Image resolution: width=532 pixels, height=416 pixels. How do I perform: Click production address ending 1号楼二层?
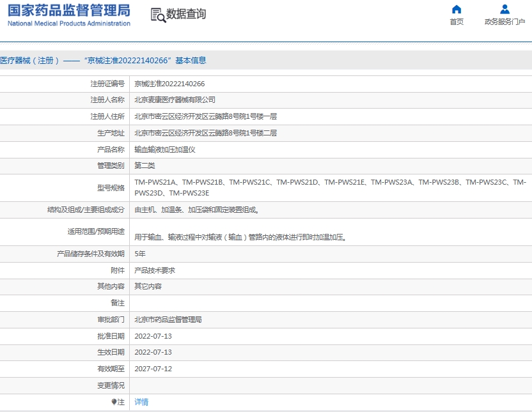(206, 133)
